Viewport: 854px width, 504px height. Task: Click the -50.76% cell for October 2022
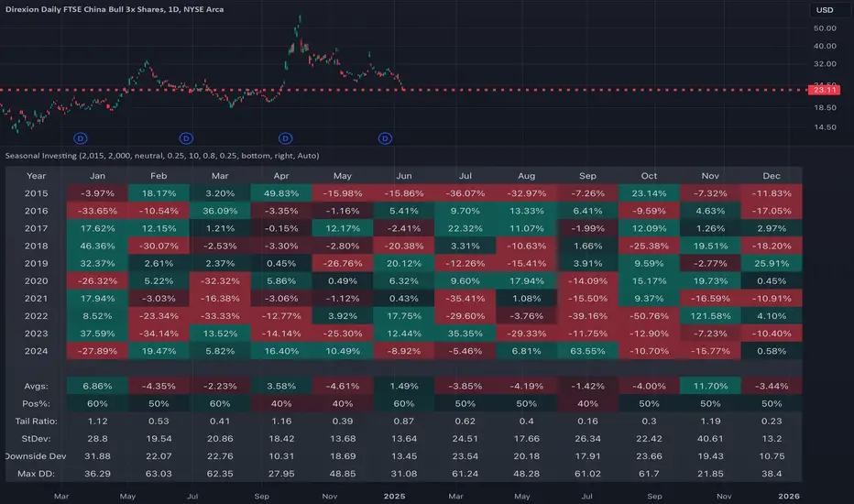649,316
